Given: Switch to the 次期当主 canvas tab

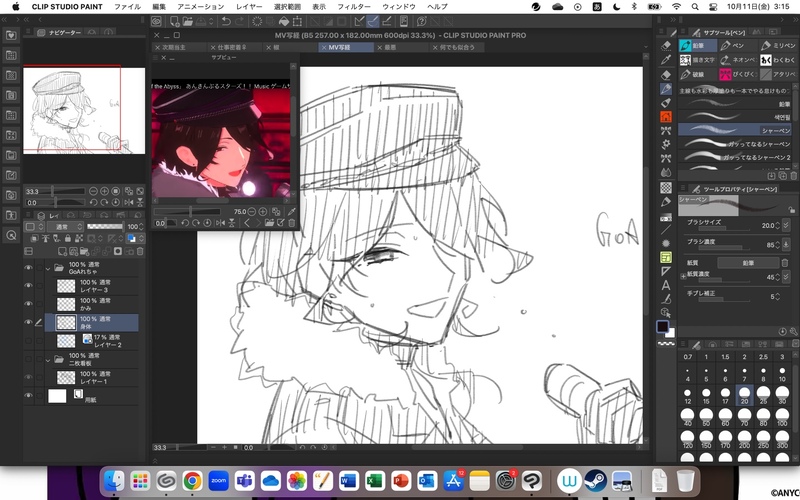Looking at the screenshot, I should 179,47.
